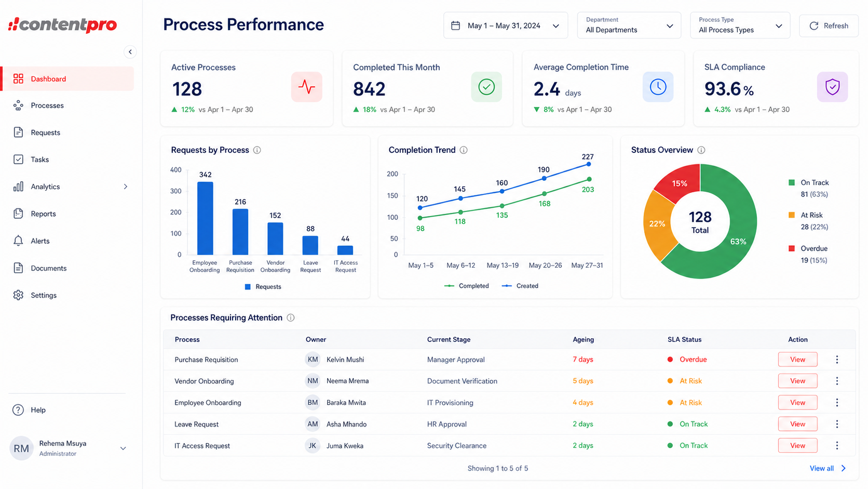Screen dimensions: 868x489
Task: Open the Department dropdown
Action: pos(629,25)
